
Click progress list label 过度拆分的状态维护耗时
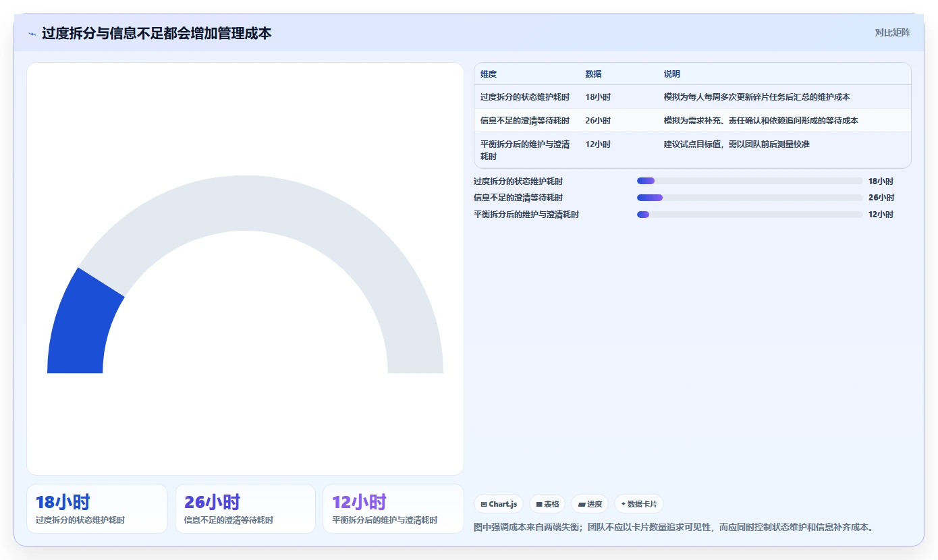pos(518,181)
